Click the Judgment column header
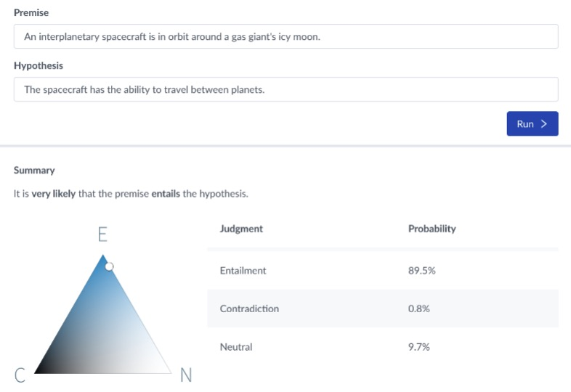Image resolution: width=571 pixels, height=392 pixels. point(241,229)
